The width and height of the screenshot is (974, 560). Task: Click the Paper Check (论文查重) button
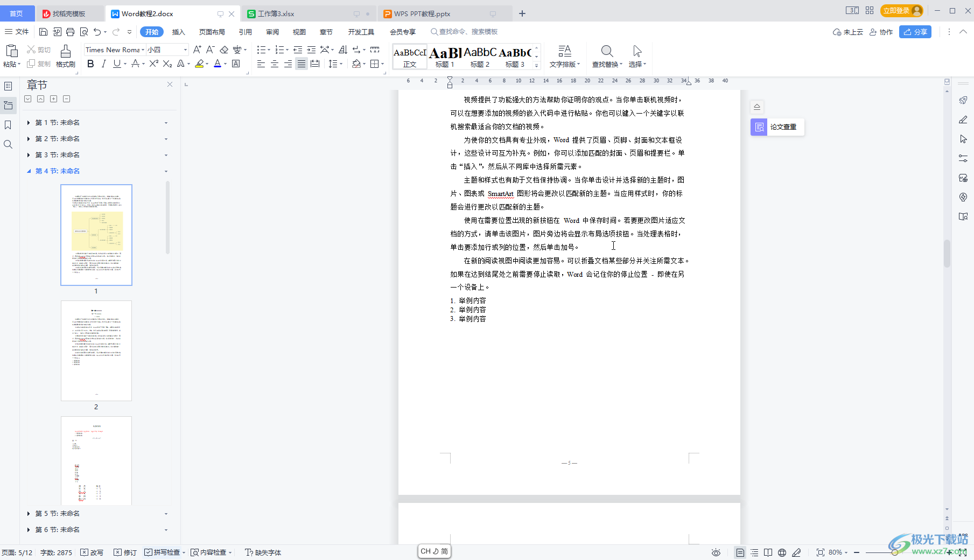(777, 127)
